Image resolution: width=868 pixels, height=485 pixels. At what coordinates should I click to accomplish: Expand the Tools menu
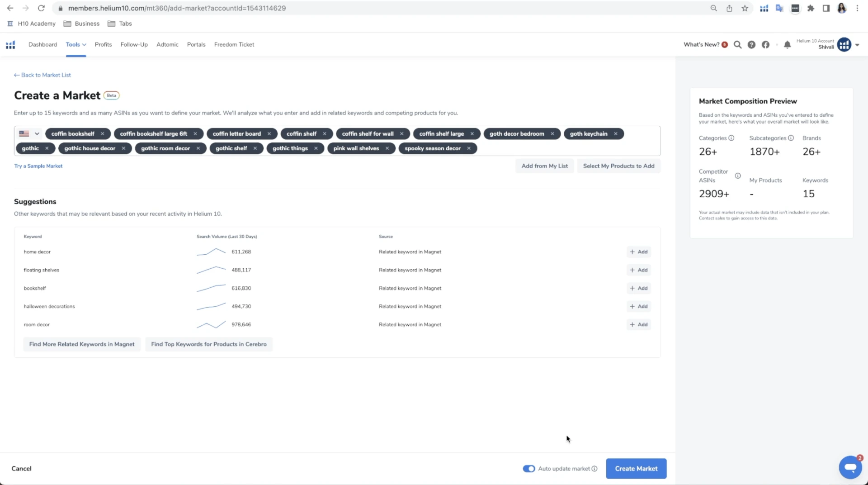pos(75,44)
